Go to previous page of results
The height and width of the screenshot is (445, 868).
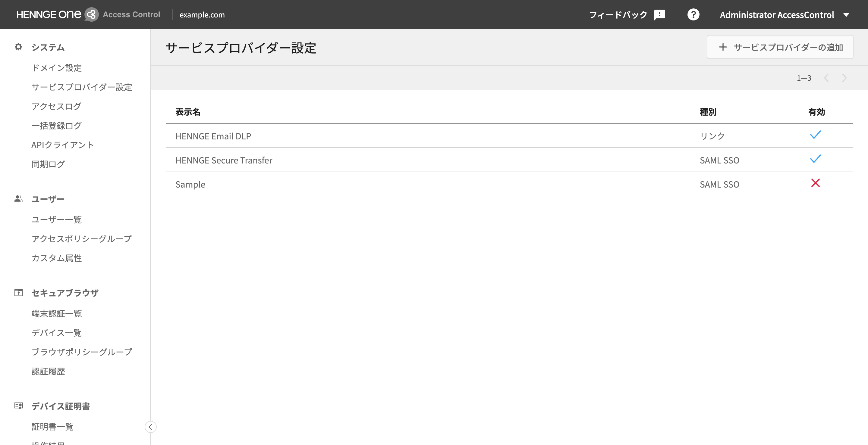tap(826, 78)
